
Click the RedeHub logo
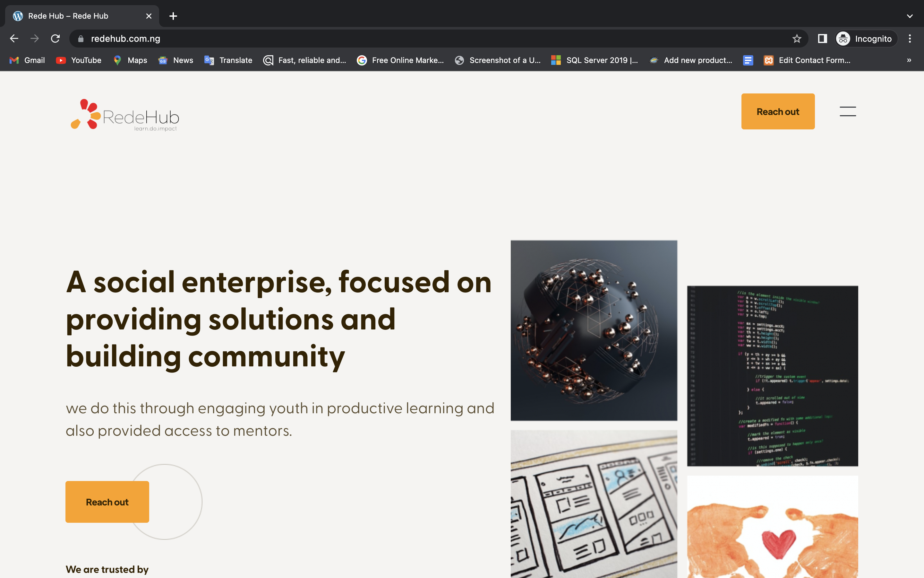pyautogui.click(x=125, y=115)
